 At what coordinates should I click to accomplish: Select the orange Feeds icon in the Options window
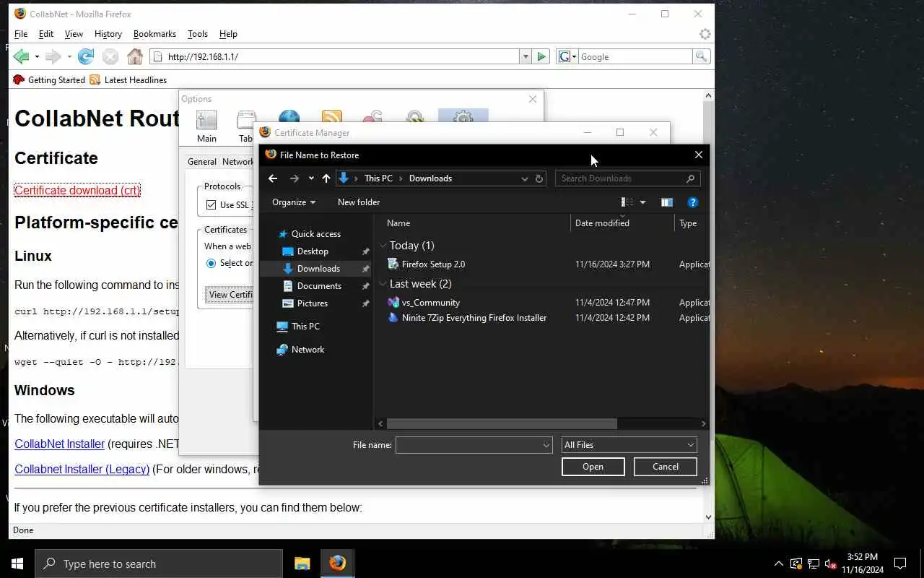331,118
